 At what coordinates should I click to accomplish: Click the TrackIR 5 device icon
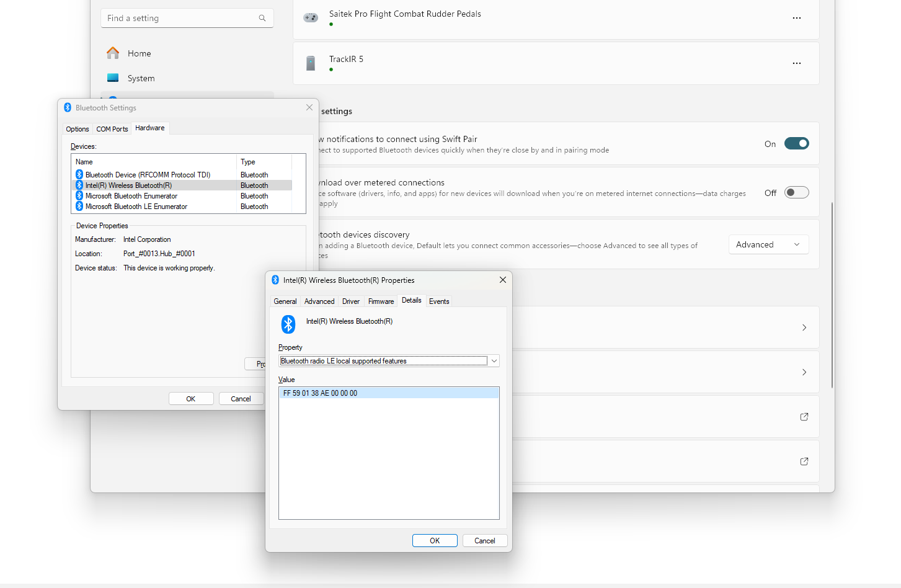[x=311, y=63]
